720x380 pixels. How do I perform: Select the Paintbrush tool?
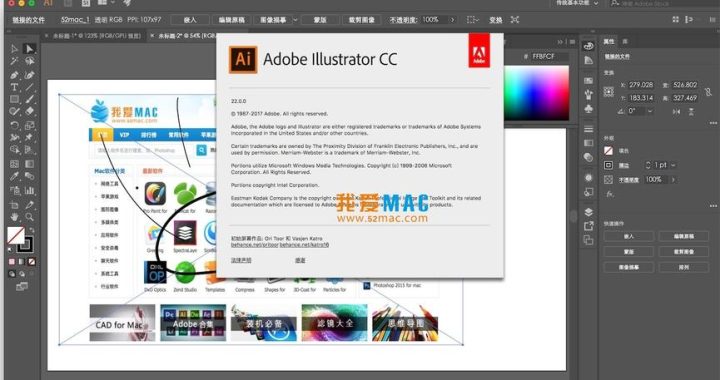(29, 99)
